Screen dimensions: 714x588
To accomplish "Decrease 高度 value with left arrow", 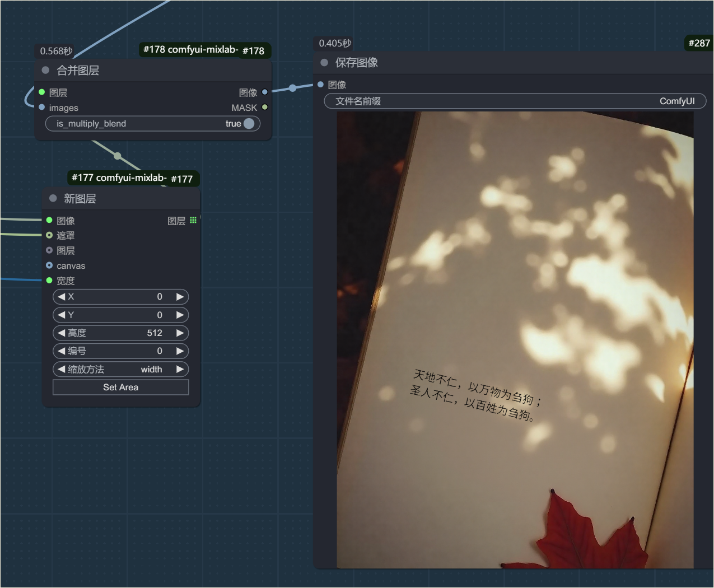I will click(x=62, y=333).
